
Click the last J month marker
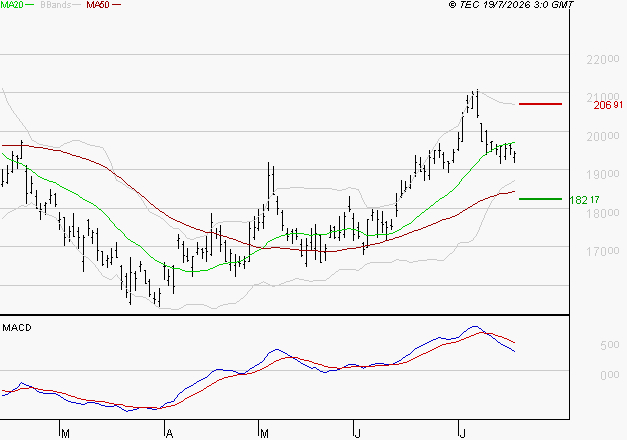(x=463, y=434)
